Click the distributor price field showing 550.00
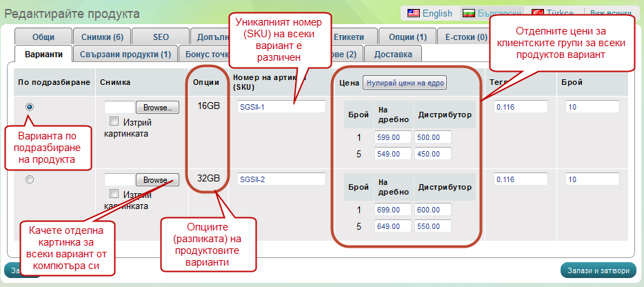The image size is (644, 287). (x=433, y=226)
